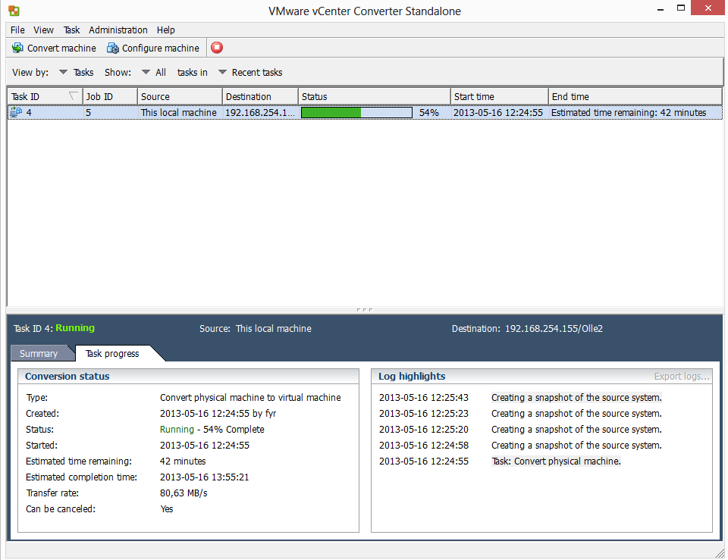
Task: Click estimated completion time 2013-05-16 13:55:21
Action: point(204,477)
